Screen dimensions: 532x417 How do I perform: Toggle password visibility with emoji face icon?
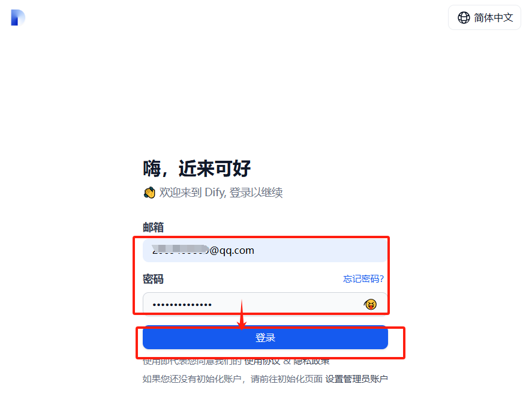(370, 304)
